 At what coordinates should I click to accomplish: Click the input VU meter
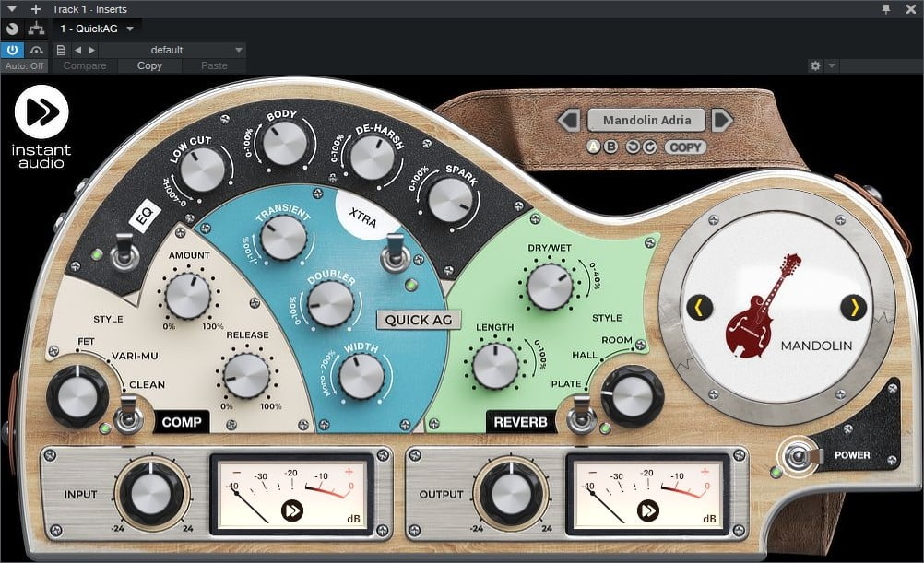(x=291, y=494)
